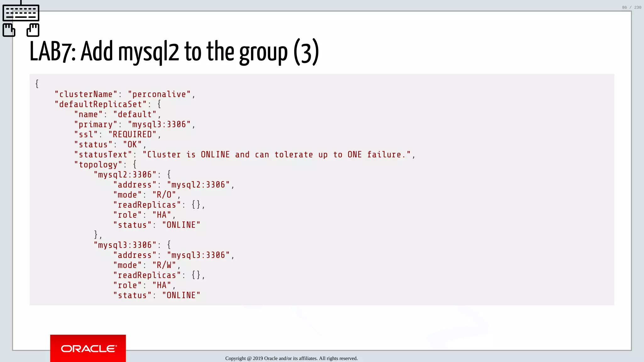Click the statusText 'Cluster is ONLINE' line
Screen dimensions: 644x362
[x=245, y=155]
